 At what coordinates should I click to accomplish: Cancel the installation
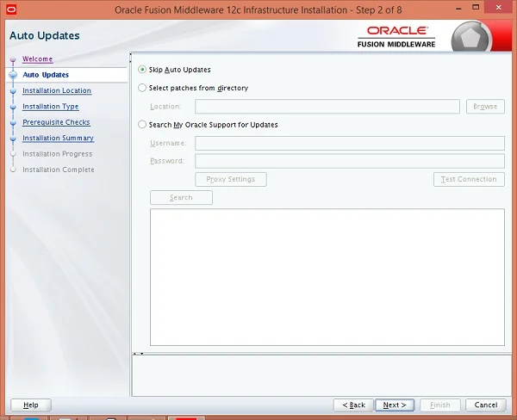pyautogui.click(x=486, y=405)
